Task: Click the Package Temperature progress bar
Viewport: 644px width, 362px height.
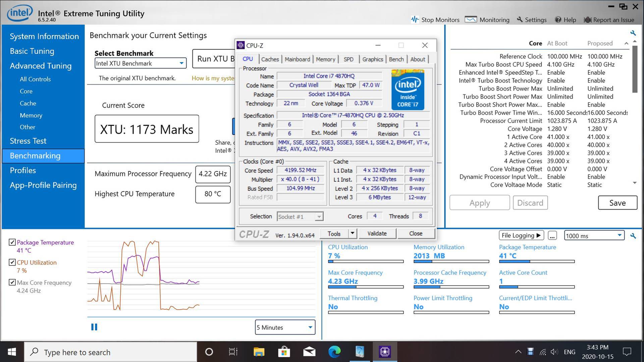Action: (x=537, y=261)
